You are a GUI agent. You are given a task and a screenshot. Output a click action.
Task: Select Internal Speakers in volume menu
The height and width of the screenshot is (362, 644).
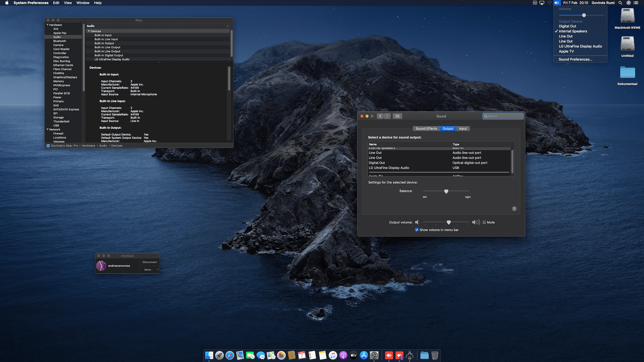click(573, 31)
